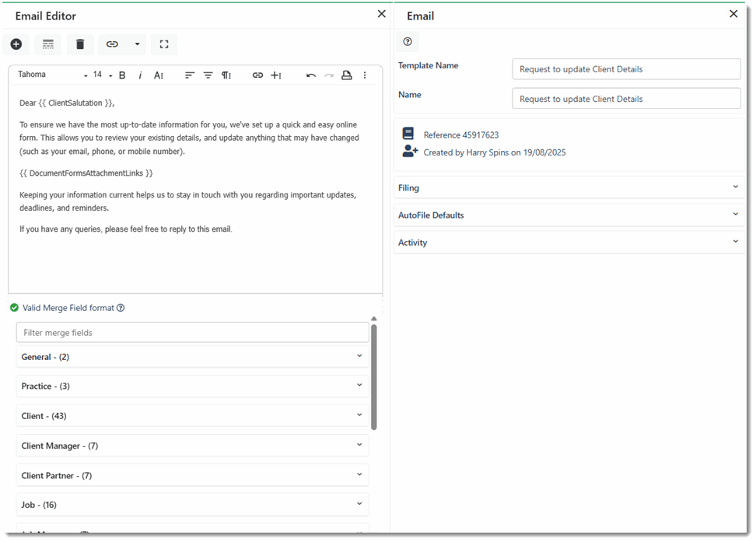Image resolution: width=756 pixels, height=542 pixels.
Task: Click the Name input field
Action: point(626,99)
